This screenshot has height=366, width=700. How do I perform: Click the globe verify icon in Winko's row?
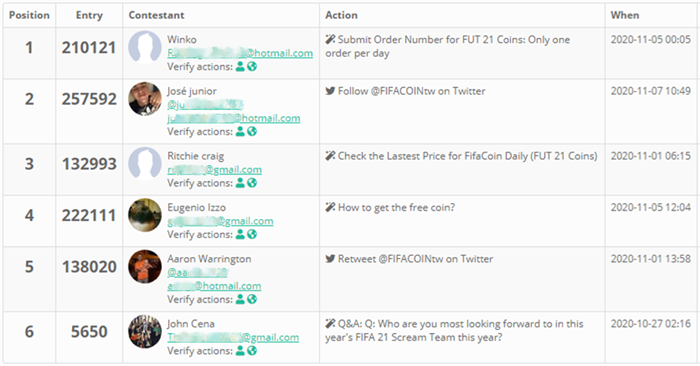pyautogui.click(x=252, y=67)
